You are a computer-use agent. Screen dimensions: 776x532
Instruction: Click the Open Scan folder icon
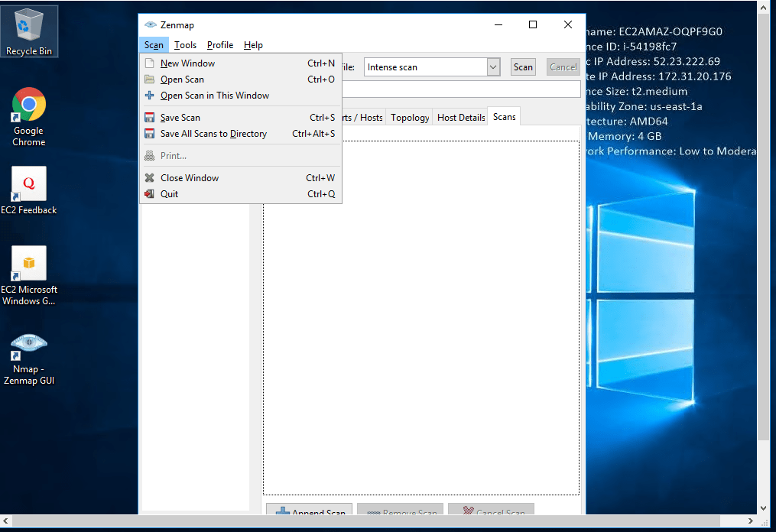point(150,79)
